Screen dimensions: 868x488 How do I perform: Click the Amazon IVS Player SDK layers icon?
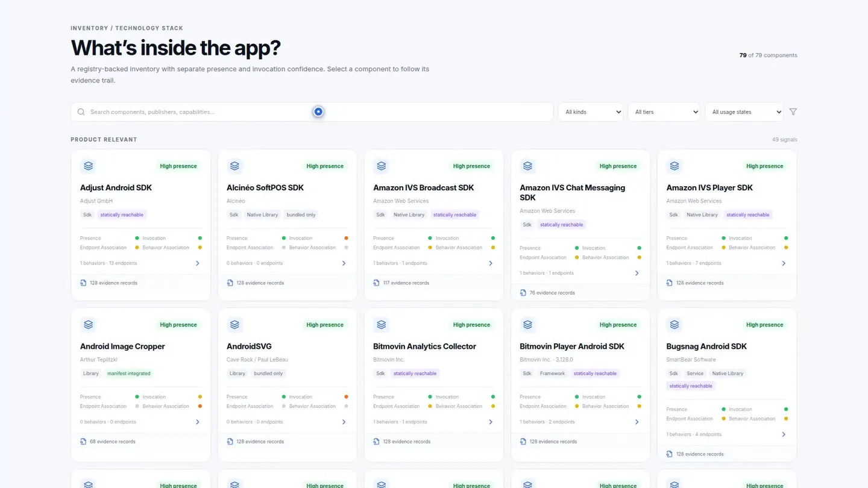[x=674, y=166]
